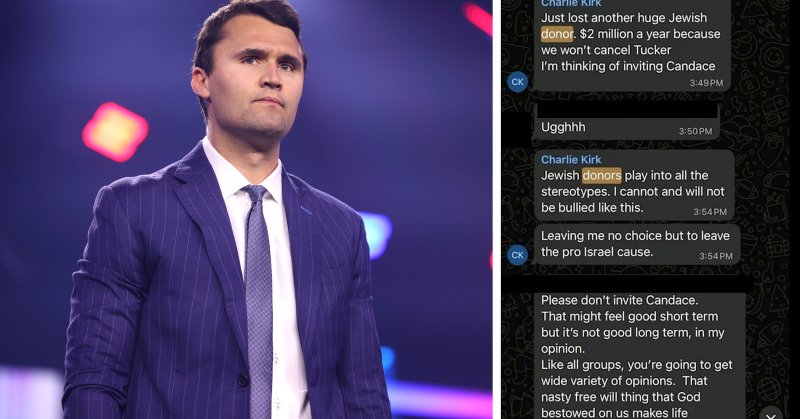Select the highlighted word 'donors' search match
The image size is (800, 419).
[602, 176]
